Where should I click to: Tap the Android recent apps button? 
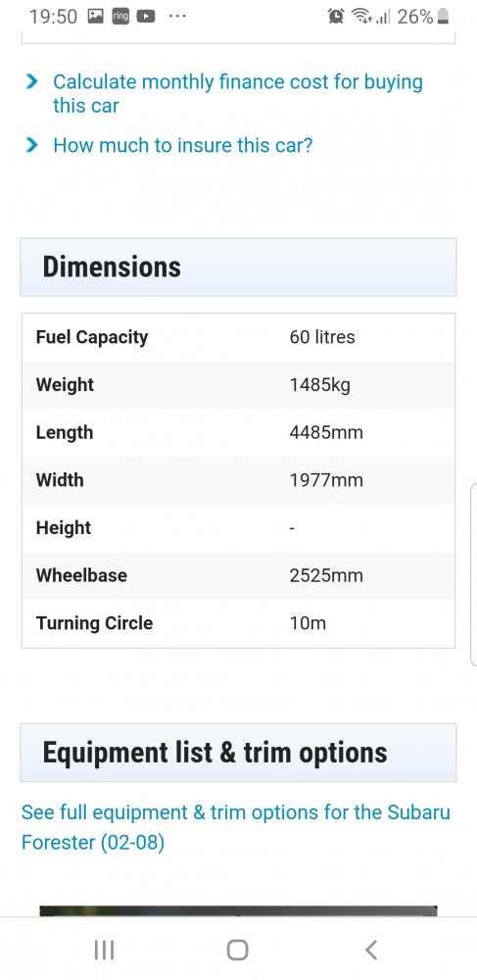point(104,950)
